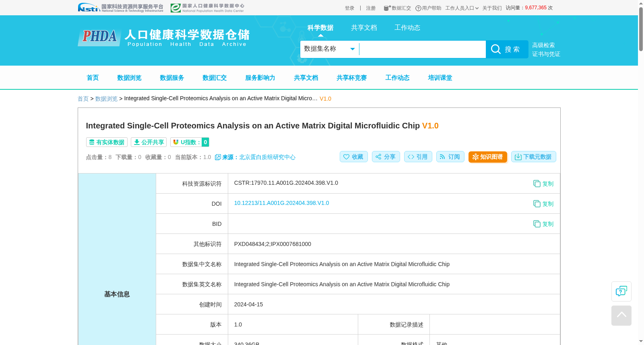Open 共享文档 in main navigation
This screenshot has width=644, height=345.
tap(306, 78)
